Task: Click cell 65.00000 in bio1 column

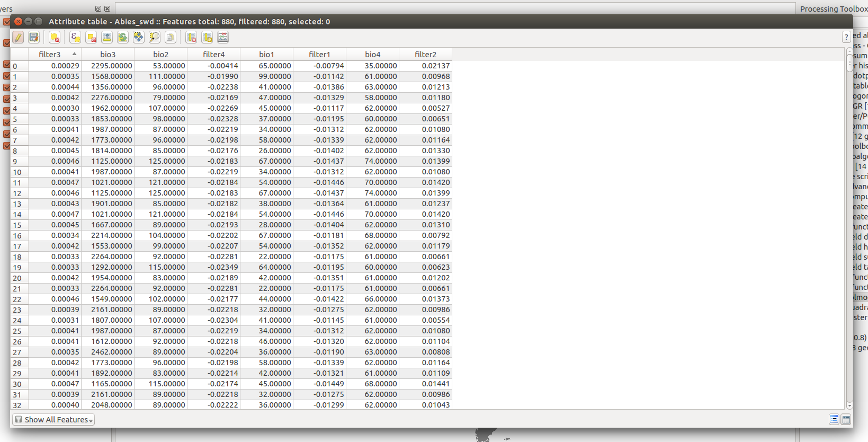Action: coord(266,66)
